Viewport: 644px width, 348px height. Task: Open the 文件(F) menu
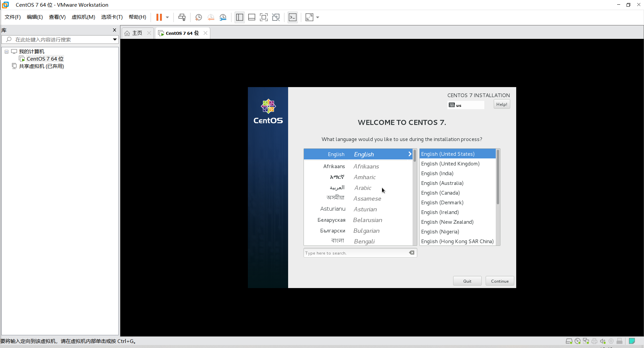click(13, 17)
